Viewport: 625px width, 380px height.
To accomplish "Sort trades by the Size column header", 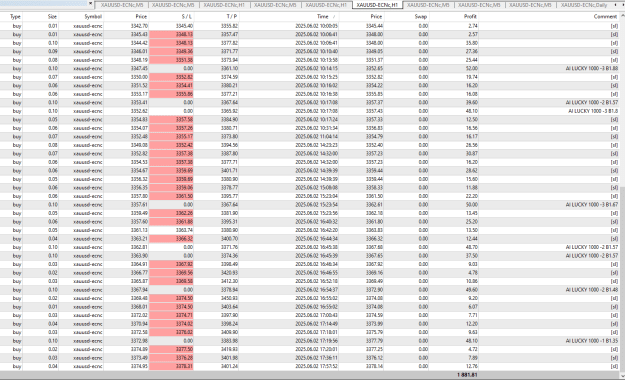I will 52,17.
